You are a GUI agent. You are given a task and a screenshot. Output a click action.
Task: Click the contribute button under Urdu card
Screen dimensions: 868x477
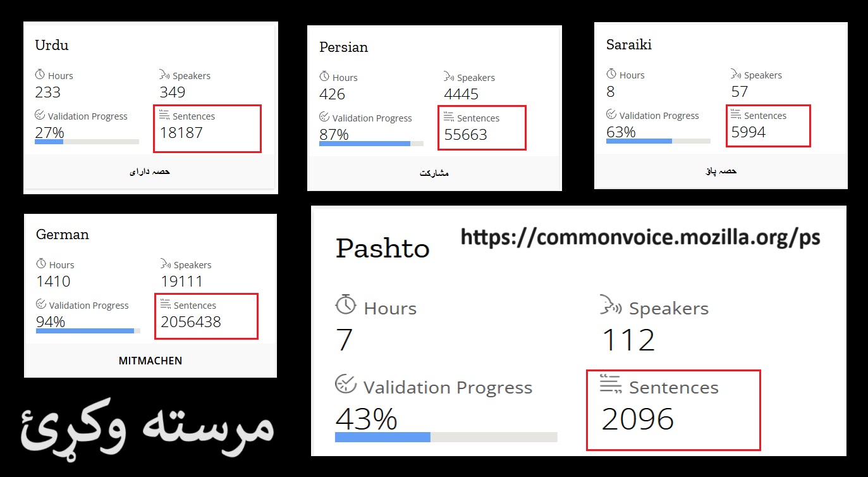(149, 171)
